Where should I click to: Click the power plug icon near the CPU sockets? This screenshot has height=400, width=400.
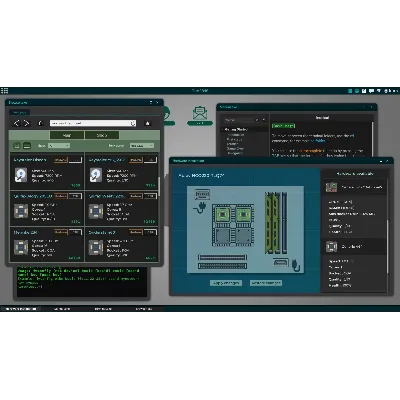pyautogui.click(x=200, y=208)
